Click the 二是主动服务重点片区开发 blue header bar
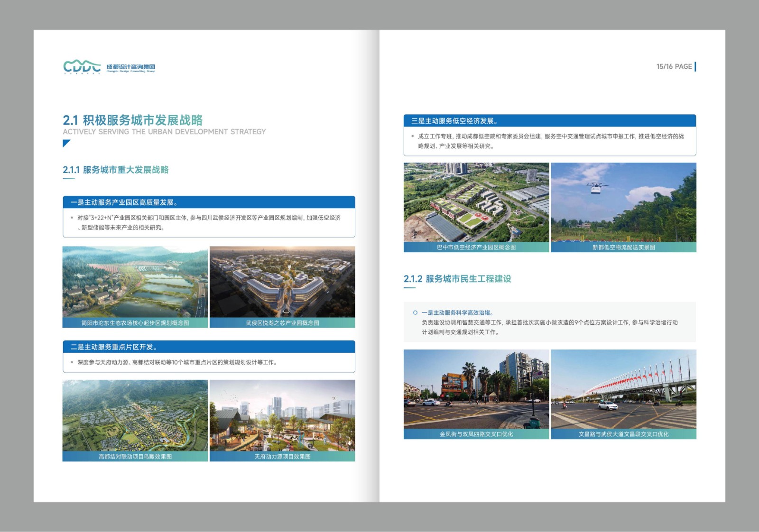759x532 pixels. tap(209, 347)
